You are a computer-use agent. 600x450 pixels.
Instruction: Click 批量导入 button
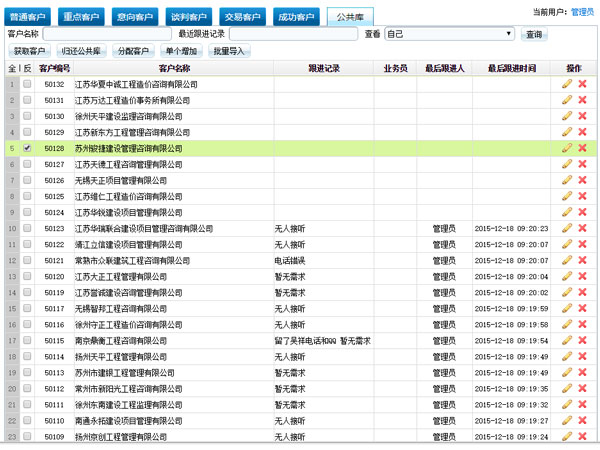pyautogui.click(x=229, y=51)
